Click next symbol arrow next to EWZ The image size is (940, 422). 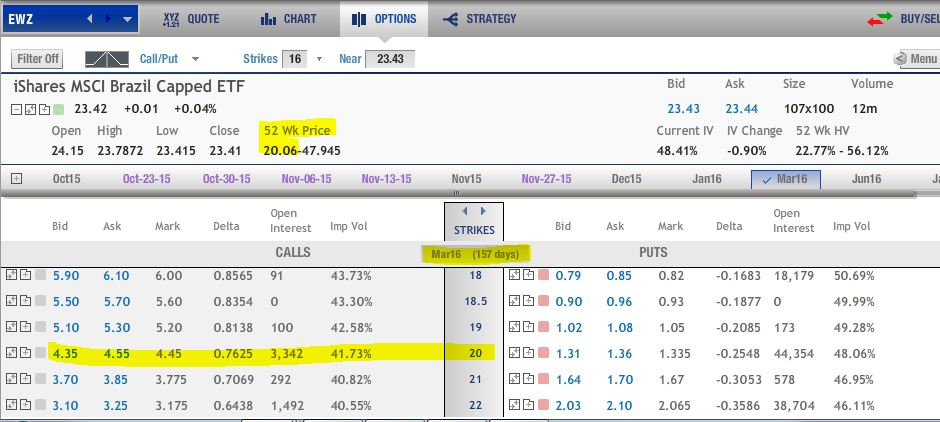pos(109,18)
